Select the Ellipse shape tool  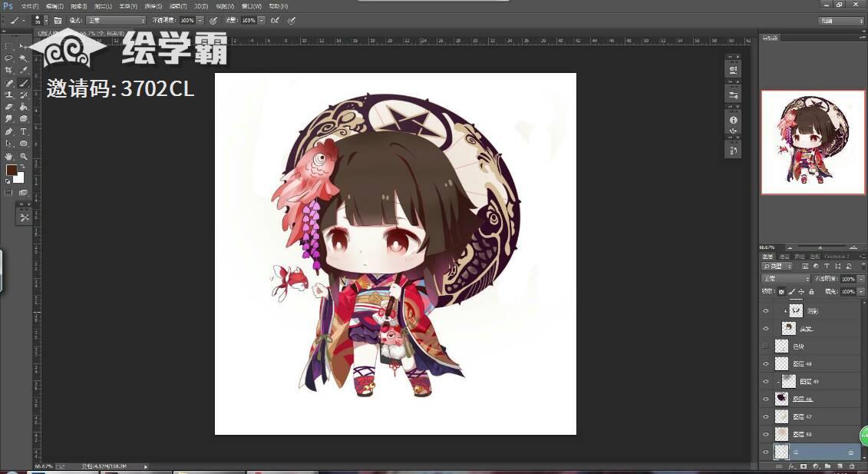[x=23, y=144]
